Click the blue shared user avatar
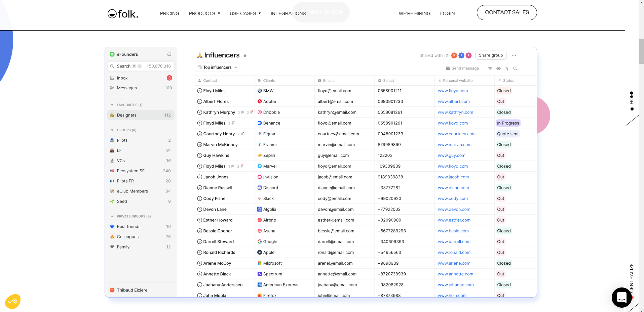This screenshot has width=644, height=312. 461,55
